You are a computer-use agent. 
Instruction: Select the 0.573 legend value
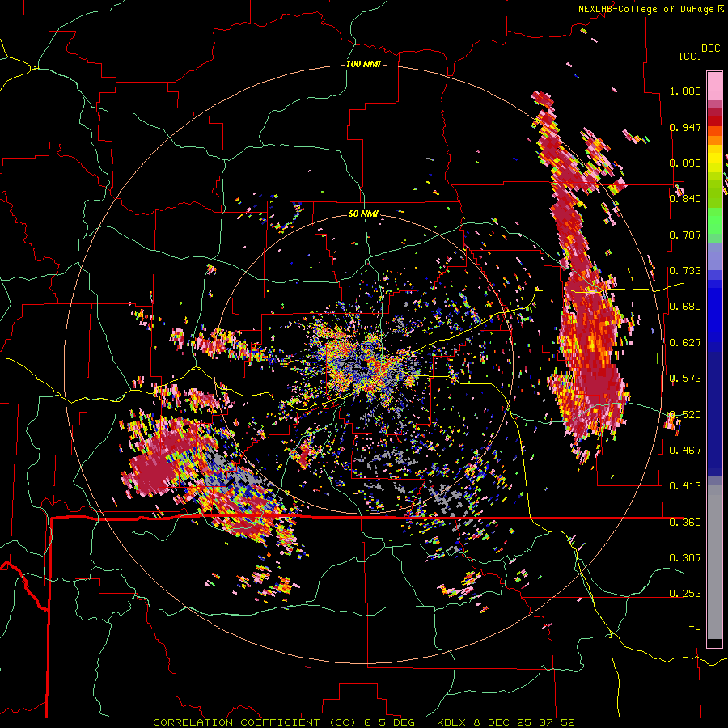pyautogui.click(x=685, y=379)
